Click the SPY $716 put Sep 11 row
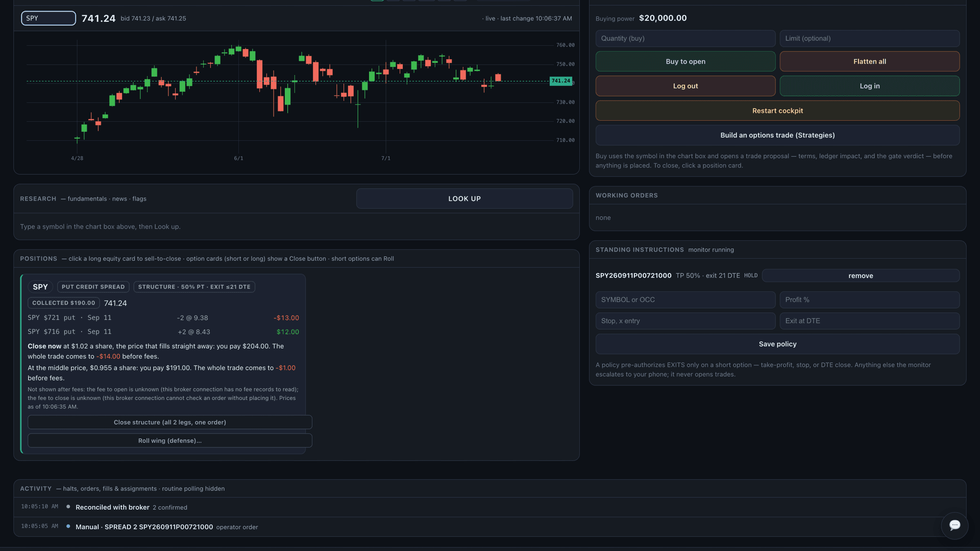The height and width of the screenshot is (551, 980). click(163, 332)
